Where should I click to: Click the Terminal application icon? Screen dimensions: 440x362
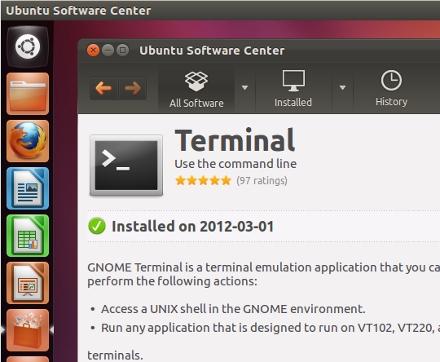pyautogui.click(x=126, y=165)
